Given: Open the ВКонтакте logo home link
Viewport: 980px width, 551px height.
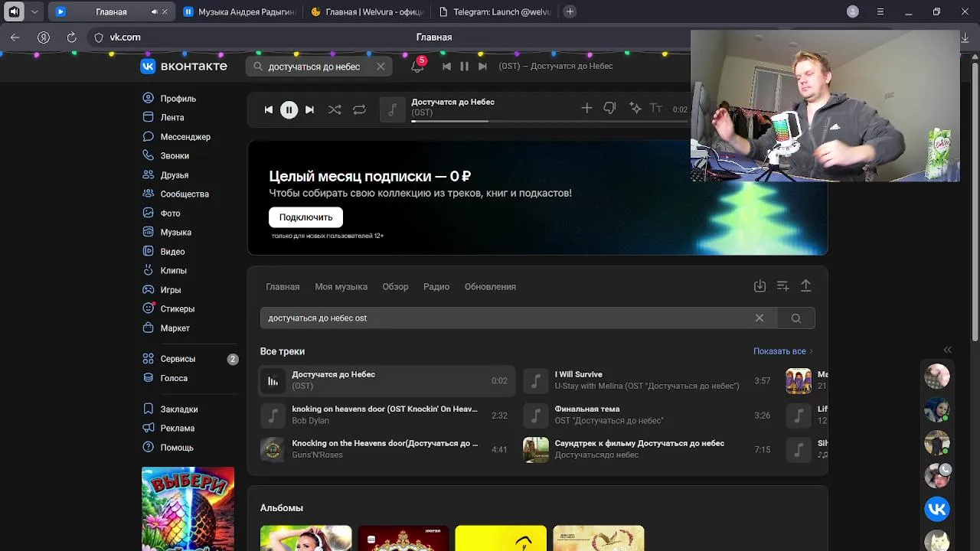Looking at the screenshot, I should (184, 67).
